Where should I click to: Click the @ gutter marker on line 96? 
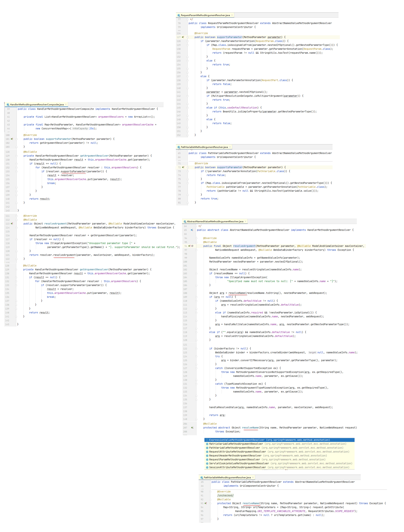tap(192, 246)
